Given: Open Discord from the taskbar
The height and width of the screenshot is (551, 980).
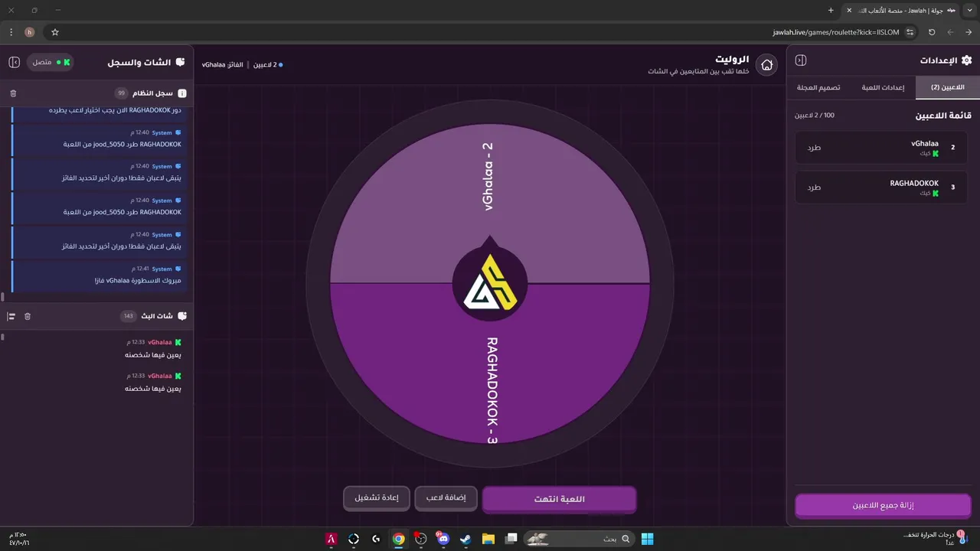Looking at the screenshot, I should click(x=443, y=539).
